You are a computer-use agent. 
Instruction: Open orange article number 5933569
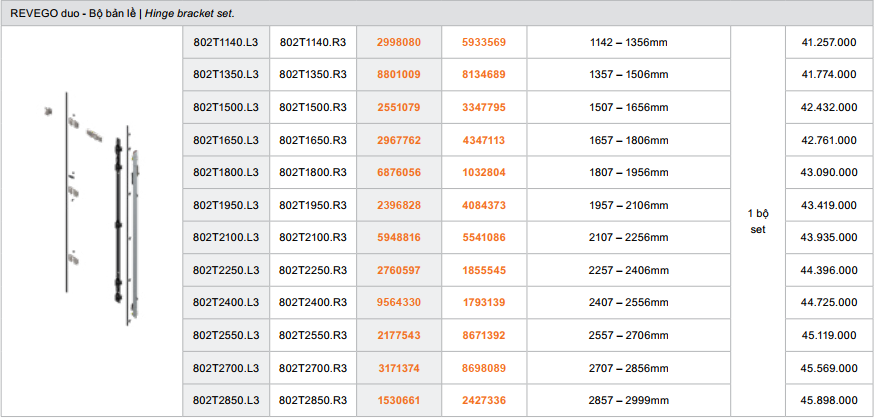coord(484,42)
